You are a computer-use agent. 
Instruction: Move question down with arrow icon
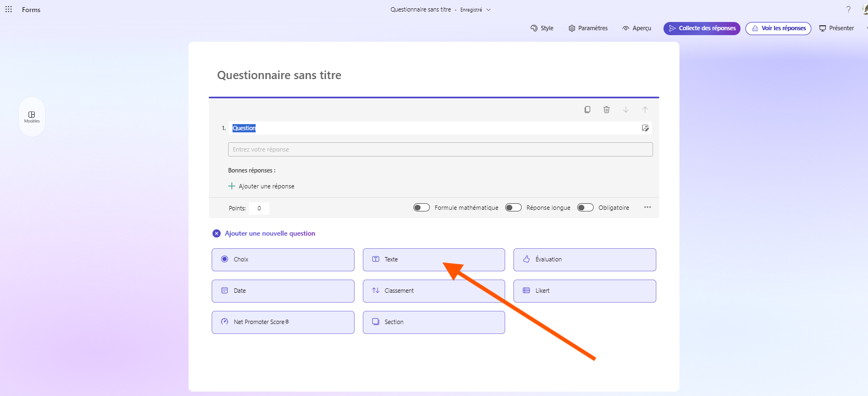(626, 110)
